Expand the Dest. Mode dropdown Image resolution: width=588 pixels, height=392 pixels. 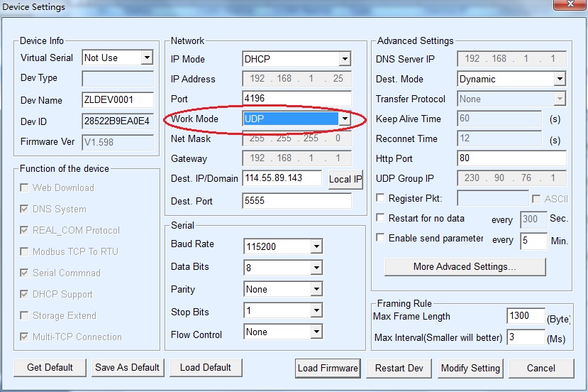pos(559,79)
